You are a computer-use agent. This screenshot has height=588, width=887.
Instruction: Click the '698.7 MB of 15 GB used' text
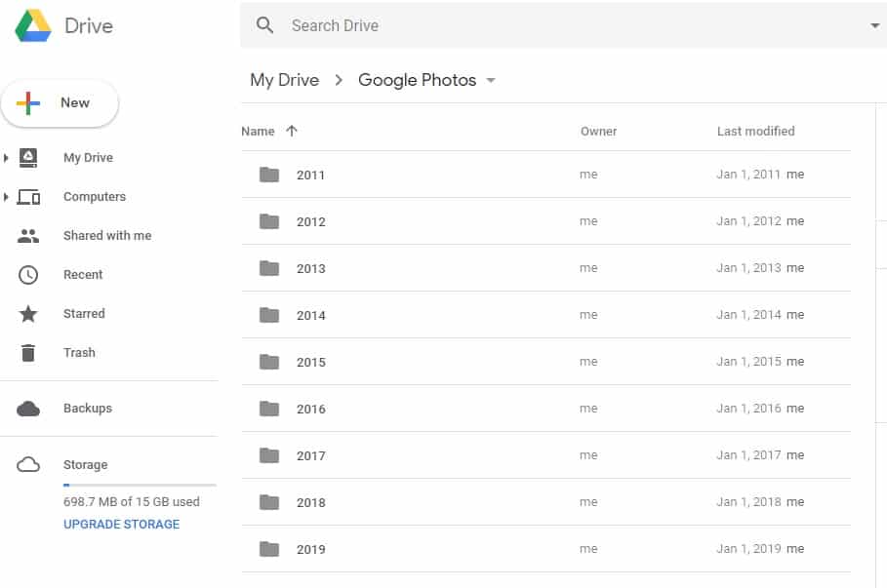[131, 501]
